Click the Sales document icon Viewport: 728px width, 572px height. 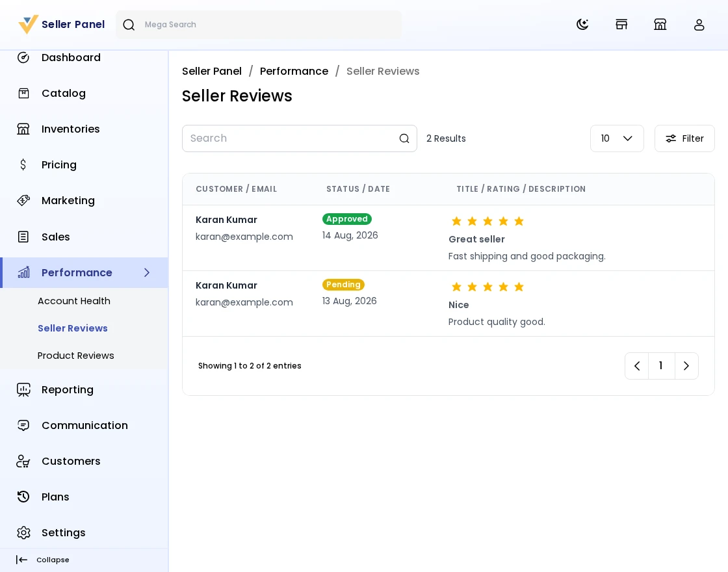(x=23, y=237)
